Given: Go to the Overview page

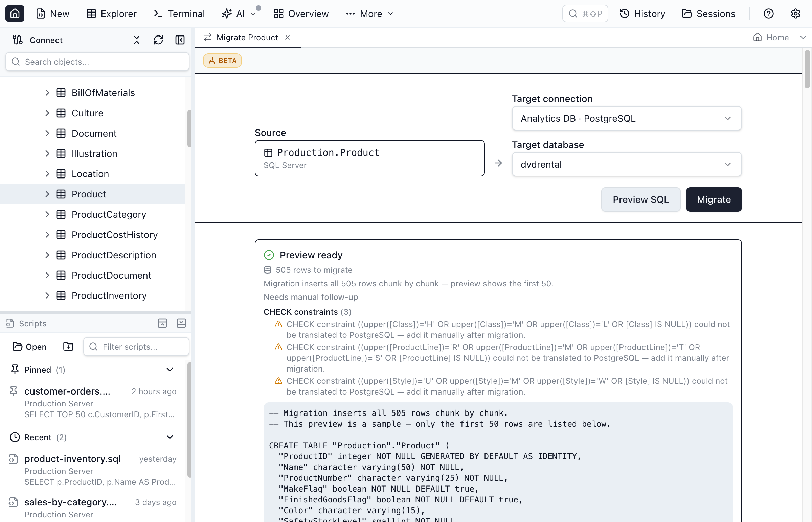Looking at the screenshot, I should (x=301, y=14).
